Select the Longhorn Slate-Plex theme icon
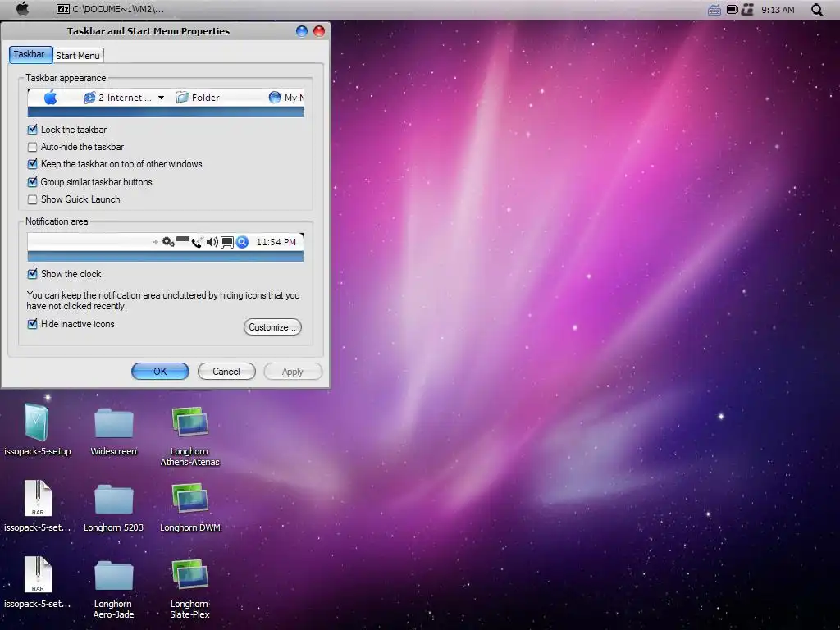Screen dimensions: 840x630 (x=189, y=574)
